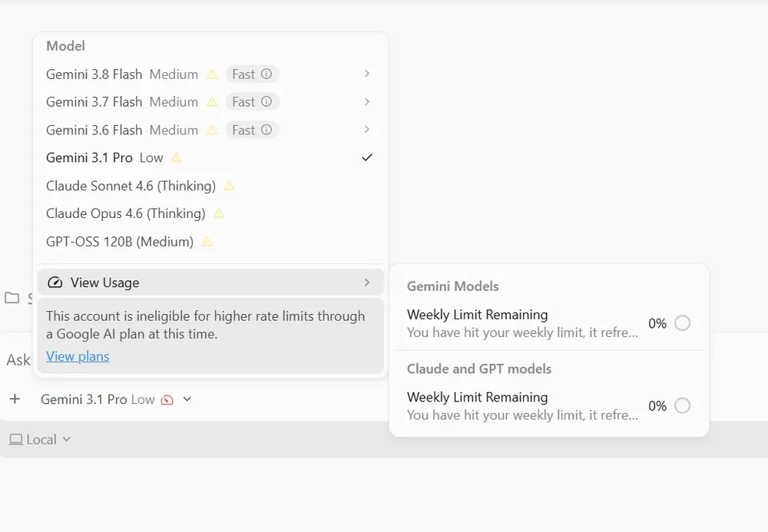Click warning icon beside Claude Opus 4.6
Screen dimensions: 768x532
point(219,213)
